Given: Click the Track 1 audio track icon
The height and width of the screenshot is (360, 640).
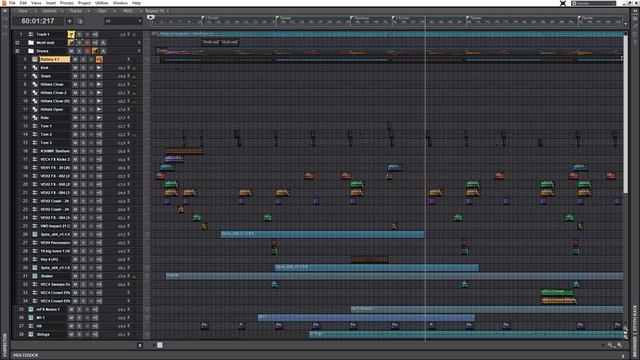Looking at the screenshot, I should [31, 34].
